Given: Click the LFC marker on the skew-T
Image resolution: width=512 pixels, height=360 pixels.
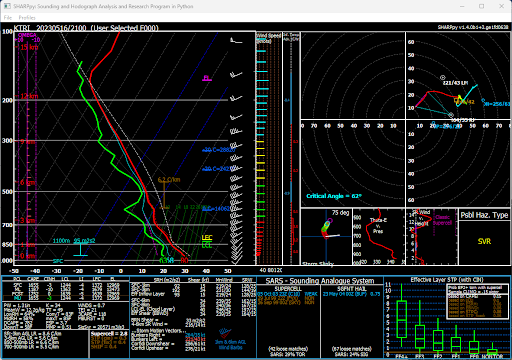Looking at the screenshot, I should tap(207, 238).
